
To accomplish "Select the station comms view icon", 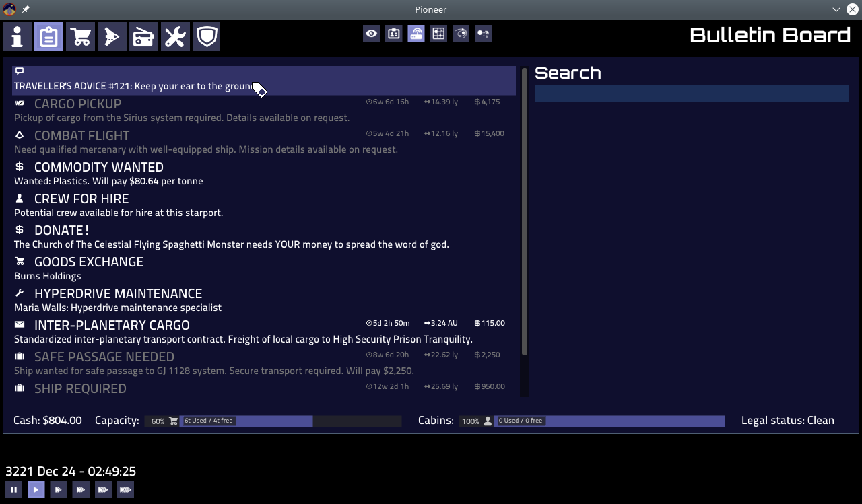I will (416, 33).
